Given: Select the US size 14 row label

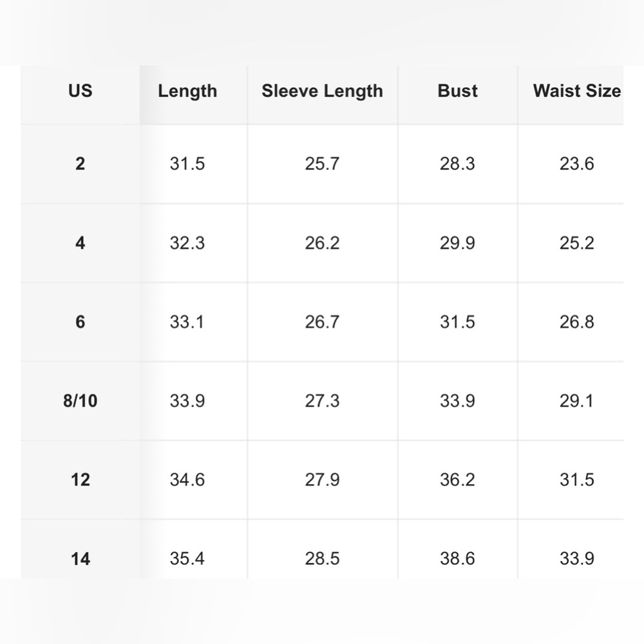Looking at the screenshot, I should pos(80,558).
